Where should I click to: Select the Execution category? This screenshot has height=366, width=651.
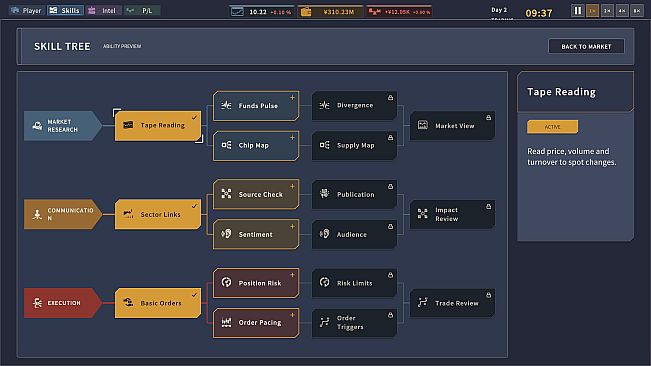[62, 303]
